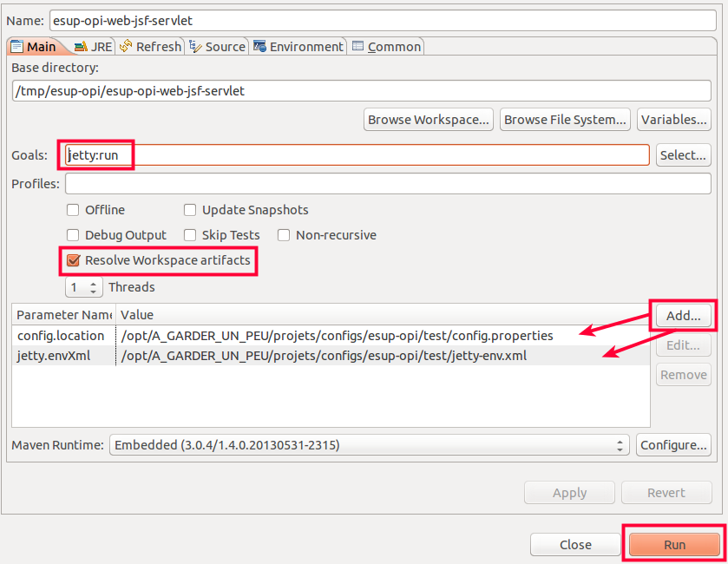
Task: Select the Common tab
Action: click(386, 47)
